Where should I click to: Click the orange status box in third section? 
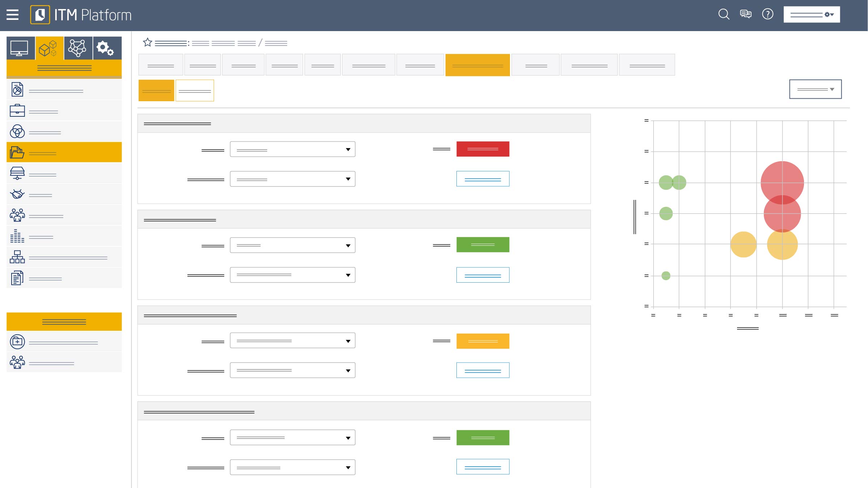click(x=483, y=341)
